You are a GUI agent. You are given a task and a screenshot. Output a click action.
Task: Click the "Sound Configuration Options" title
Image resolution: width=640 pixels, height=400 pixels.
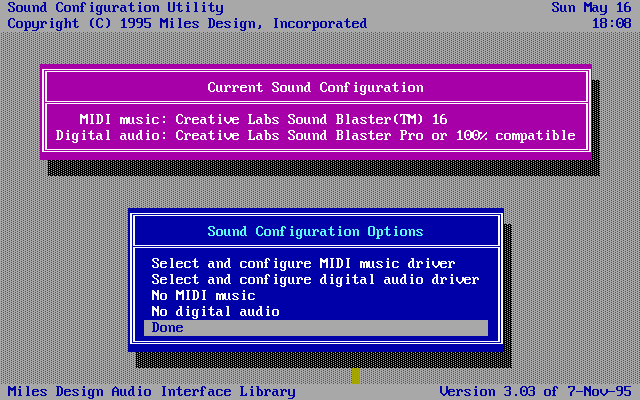tap(316, 231)
